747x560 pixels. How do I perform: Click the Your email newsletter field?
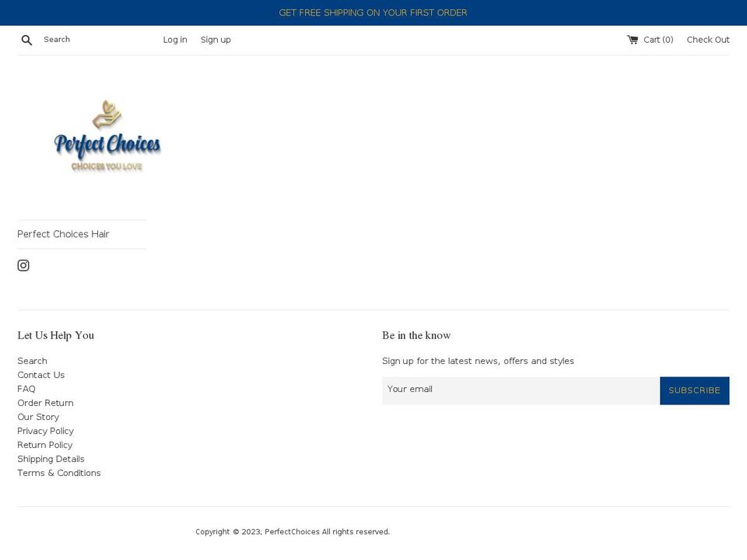[x=521, y=390]
